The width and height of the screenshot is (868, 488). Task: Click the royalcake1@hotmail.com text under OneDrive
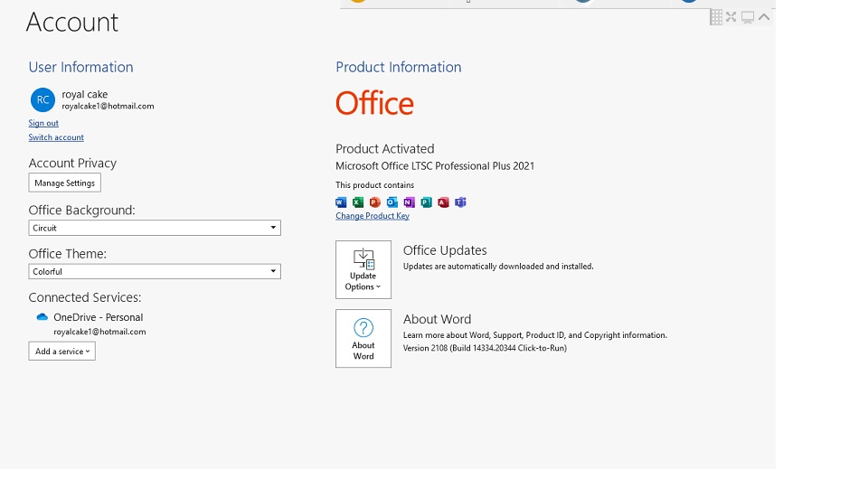(99, 332)
